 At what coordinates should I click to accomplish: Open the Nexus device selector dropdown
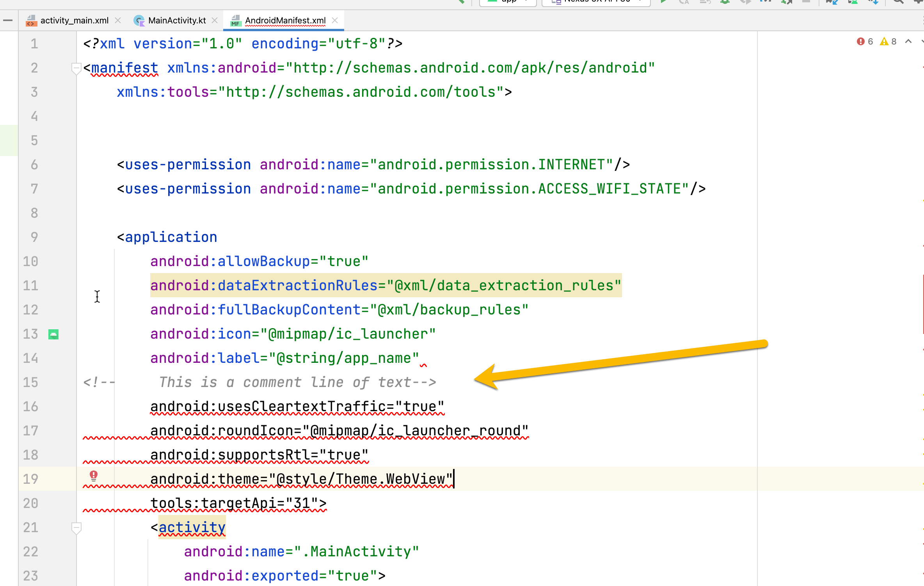pos(596,2)
